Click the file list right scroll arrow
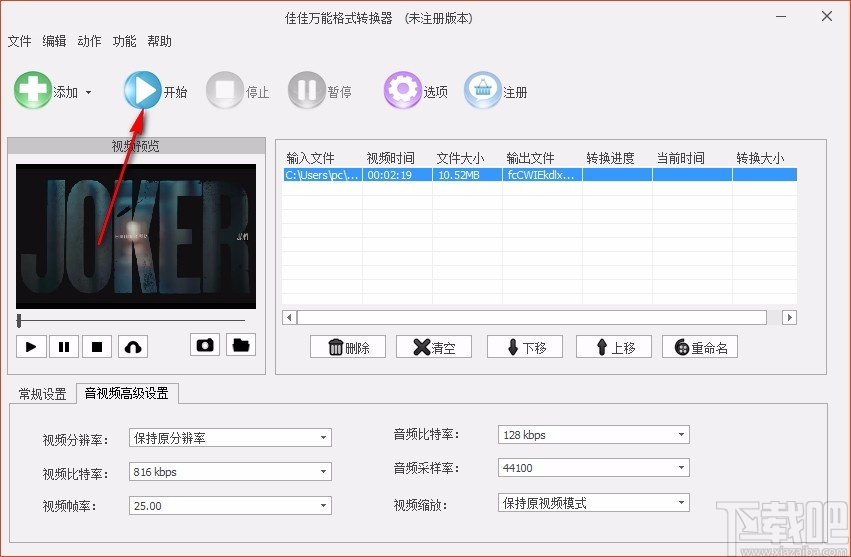The width and height of the screenshot is (851, 557). [x=789, y=317]
